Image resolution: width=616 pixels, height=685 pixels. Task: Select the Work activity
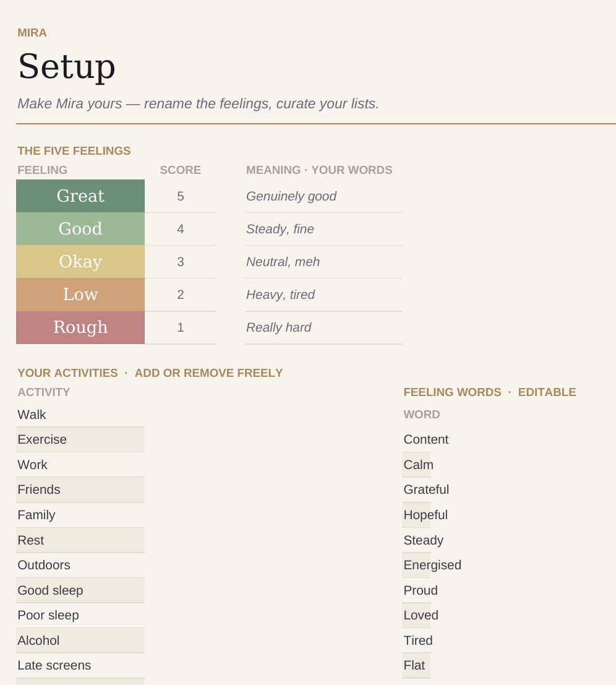80,465
